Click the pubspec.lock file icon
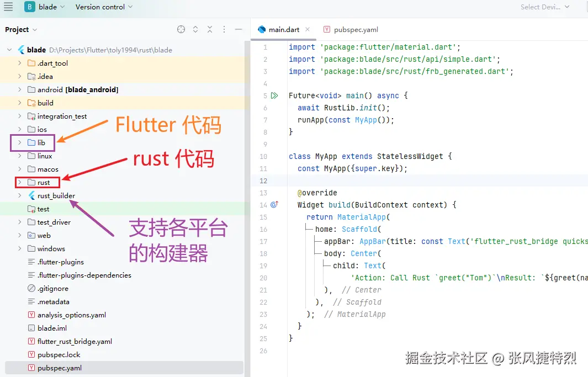 pyautogui.click(x=31, y=354)
